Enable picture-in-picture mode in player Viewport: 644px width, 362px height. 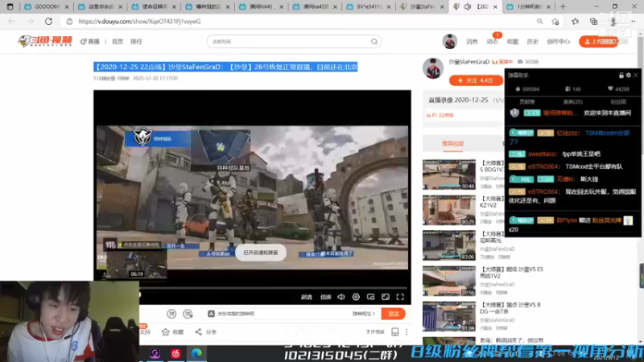[x=370, y=297]
